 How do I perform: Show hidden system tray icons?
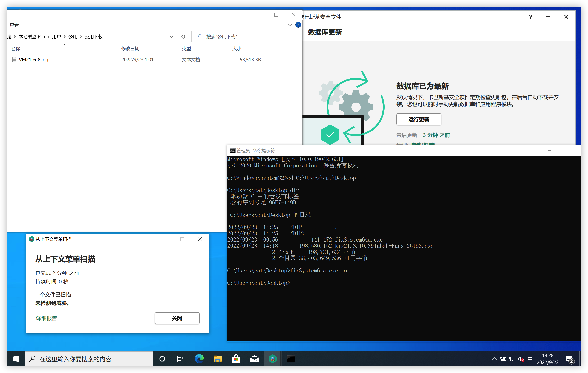pyautogui.click(x=494, y=359)
